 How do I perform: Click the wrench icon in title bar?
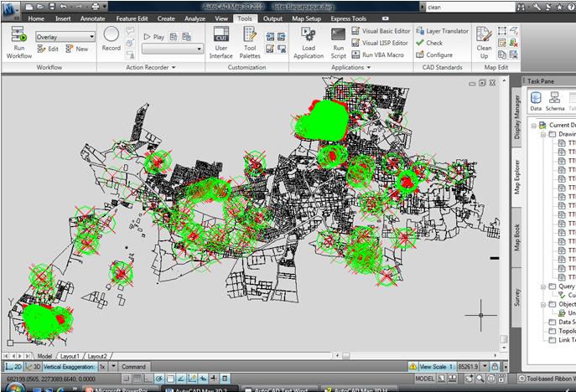coord(537,7)
